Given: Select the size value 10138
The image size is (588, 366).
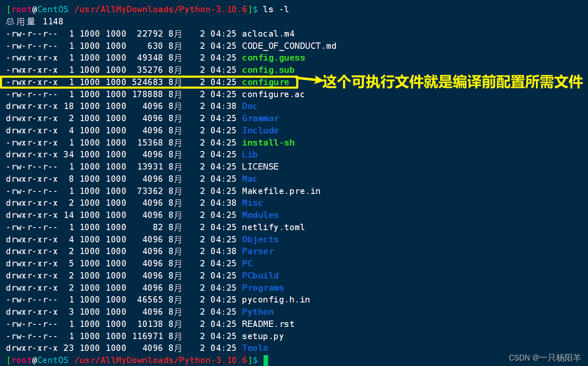Looking at the screenshot, I should [150, 324].
